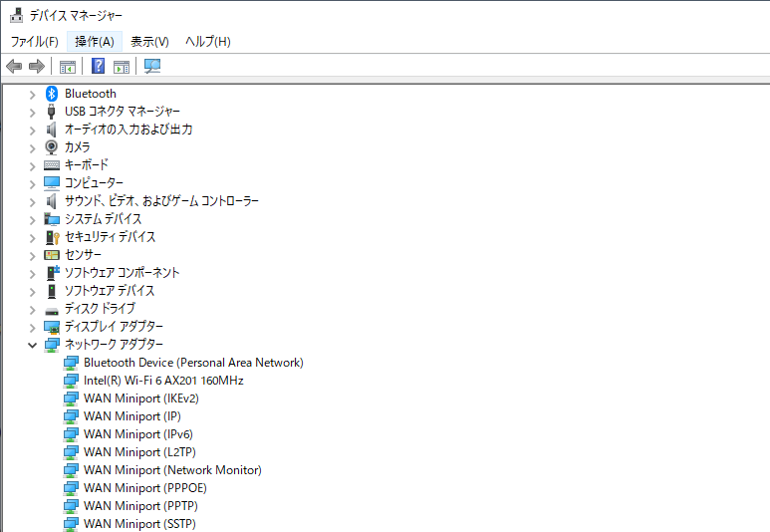Select the セキュリティ デバイス category label

tap(110, 237)
